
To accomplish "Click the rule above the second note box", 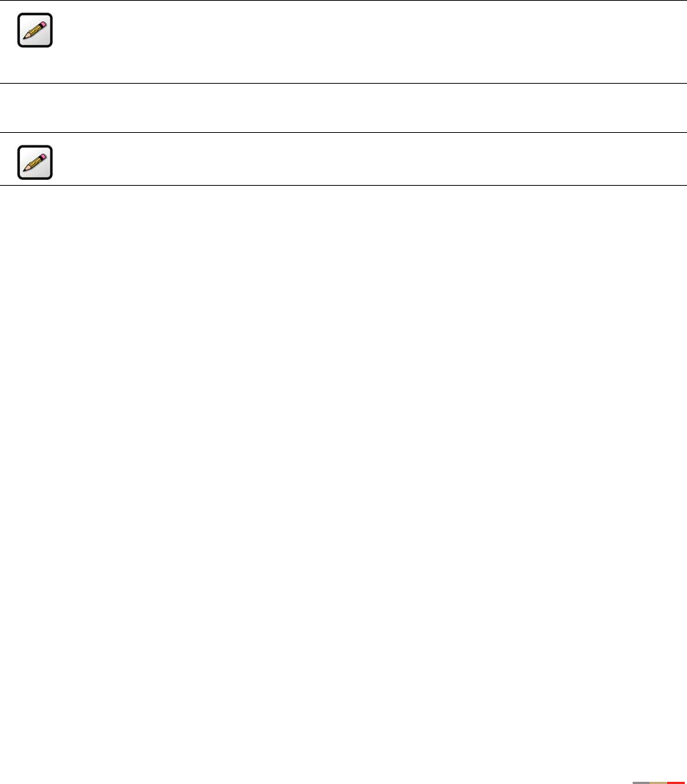I will [343, 132].
